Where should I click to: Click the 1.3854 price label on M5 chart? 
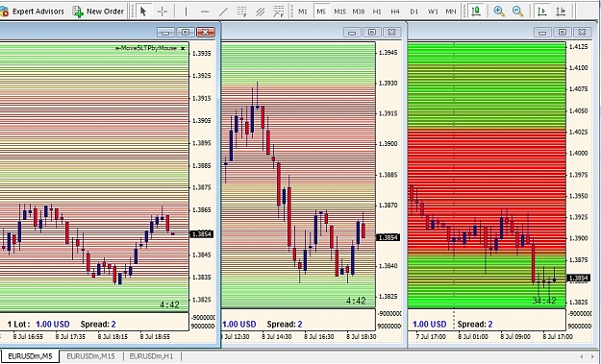click(x=202, y=234)
